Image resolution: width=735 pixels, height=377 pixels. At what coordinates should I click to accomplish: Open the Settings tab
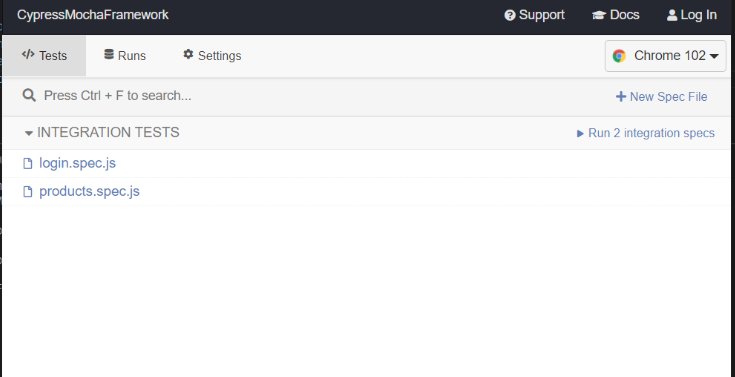pos(212,55)
